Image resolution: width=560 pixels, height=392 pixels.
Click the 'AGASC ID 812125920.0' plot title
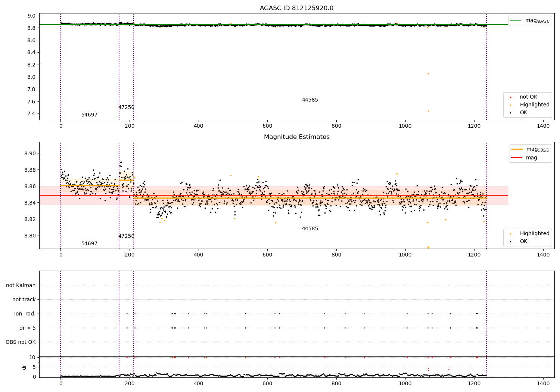[296, 8]
